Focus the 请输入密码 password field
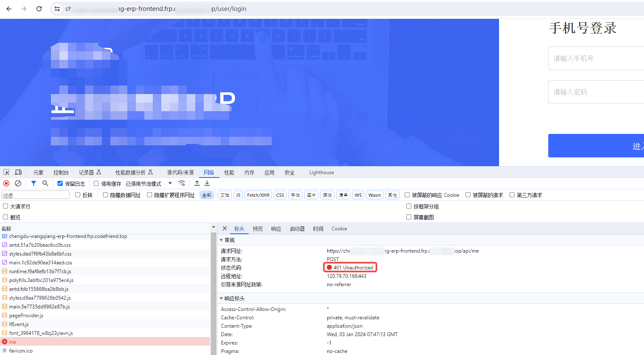The height and width of the screenshot is (355, 644). point(596,92)
